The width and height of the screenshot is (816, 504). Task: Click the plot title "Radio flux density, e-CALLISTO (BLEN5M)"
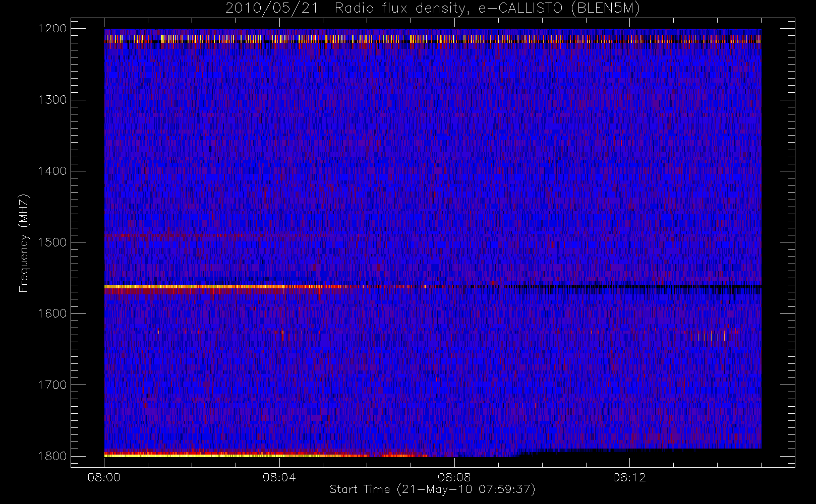[487, 9]
